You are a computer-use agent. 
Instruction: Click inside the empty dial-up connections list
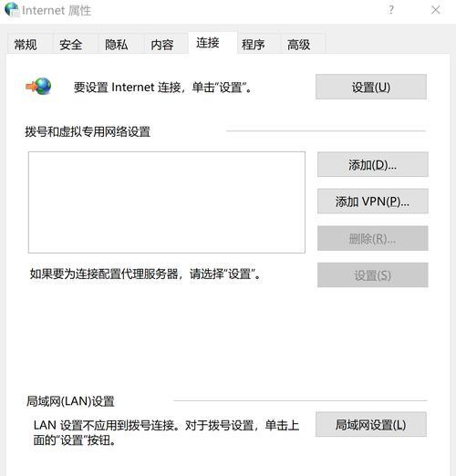167,202
